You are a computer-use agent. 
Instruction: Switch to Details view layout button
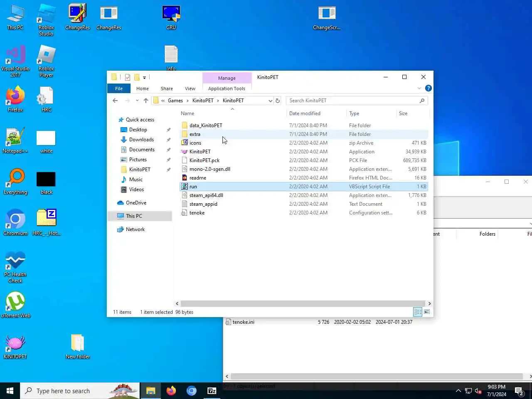click(x=418, y=312)
